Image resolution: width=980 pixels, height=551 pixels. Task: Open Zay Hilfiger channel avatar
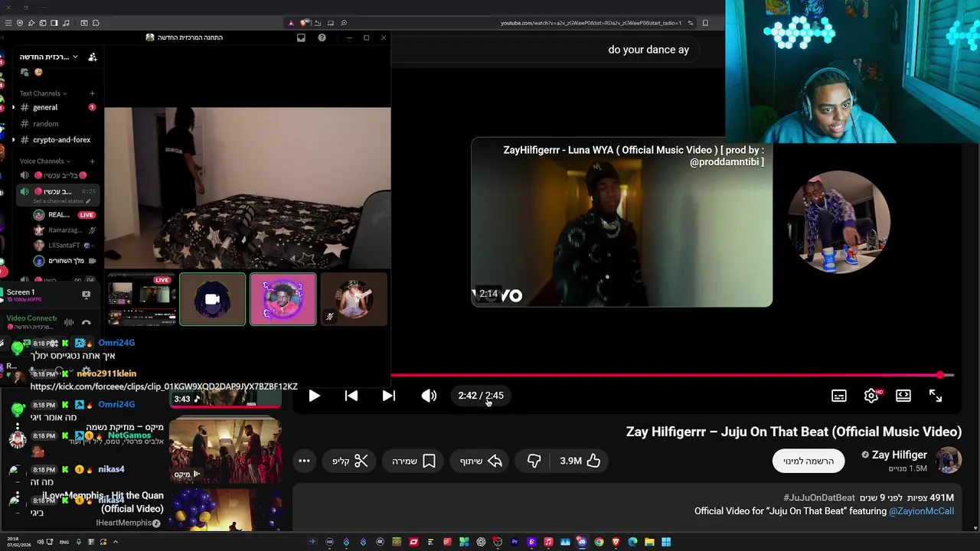[948, 461]
